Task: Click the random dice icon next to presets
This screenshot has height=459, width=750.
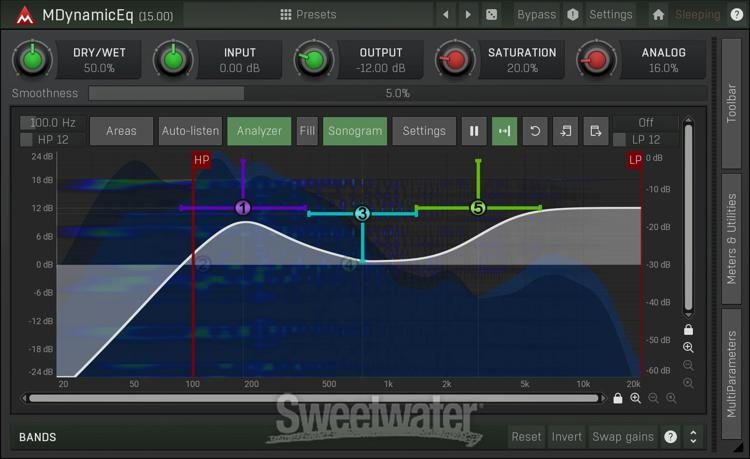Action: coord(491,15)
